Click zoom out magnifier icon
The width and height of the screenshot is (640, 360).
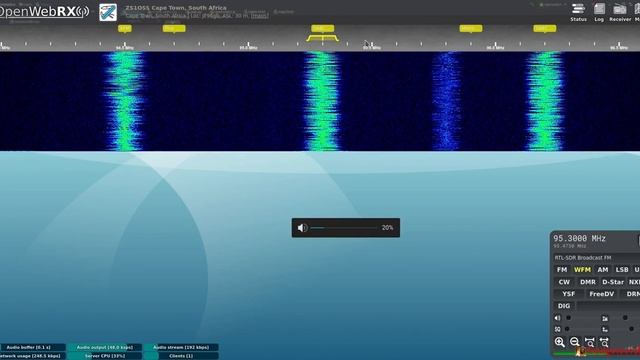pyautogui.click(x=574, y=342)
